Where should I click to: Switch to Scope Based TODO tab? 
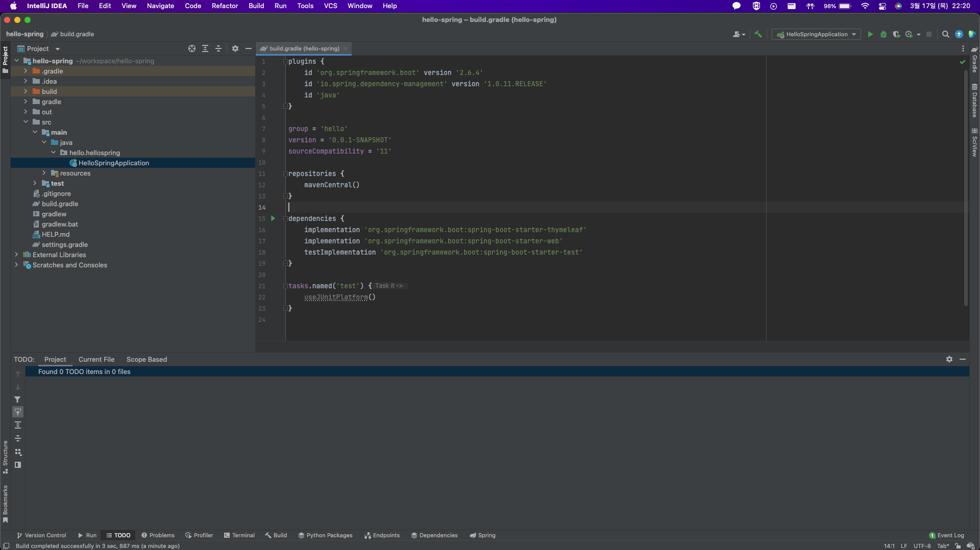tap(146, 359)
